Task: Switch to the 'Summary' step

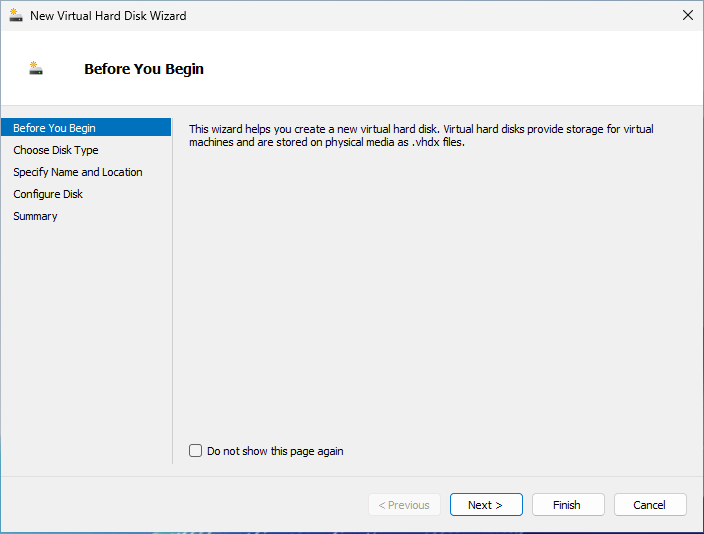Action: (x=35, y=216)
